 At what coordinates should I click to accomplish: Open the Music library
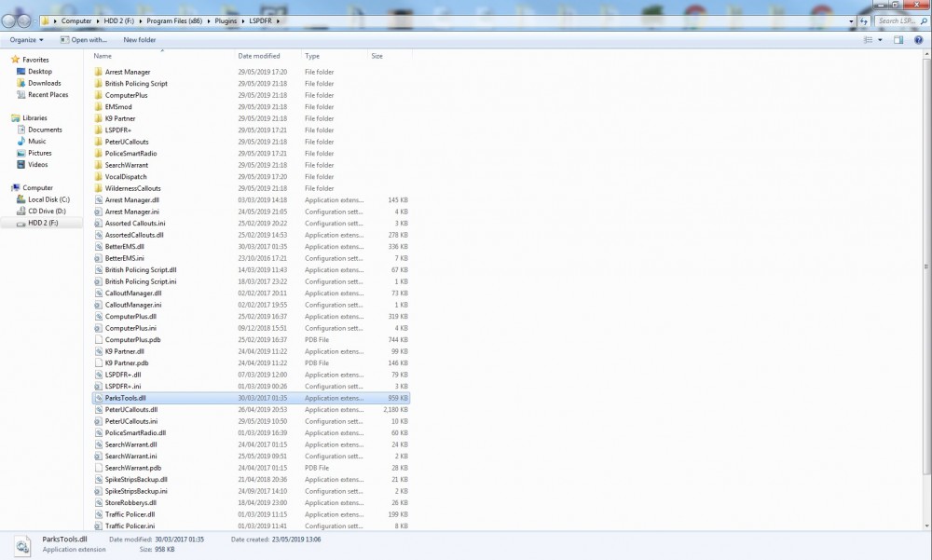click(x=37, y=141)
